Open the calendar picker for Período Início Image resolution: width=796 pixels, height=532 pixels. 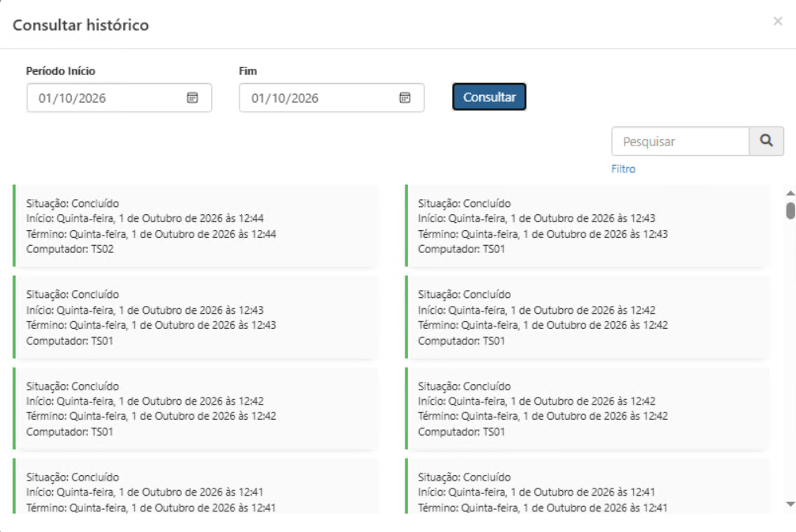click(192, 97)
